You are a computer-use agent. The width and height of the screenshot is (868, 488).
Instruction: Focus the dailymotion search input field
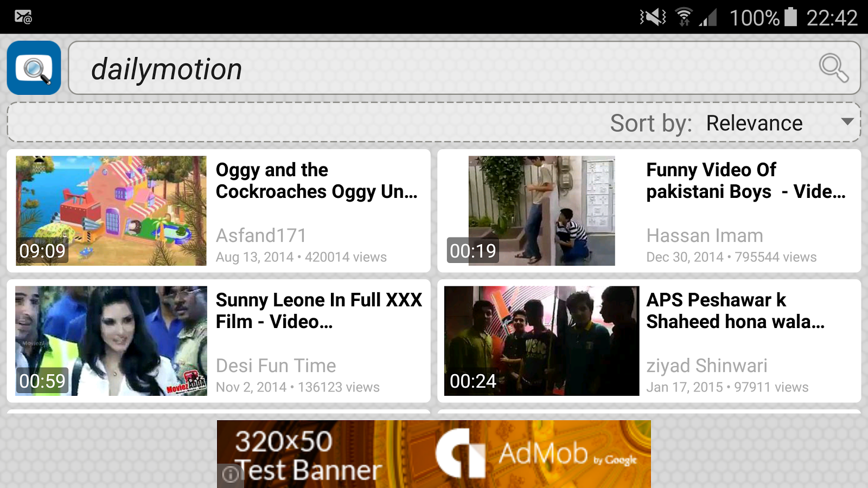pos(464,68)
